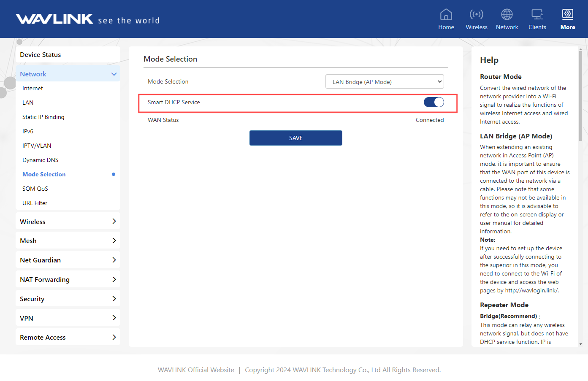Expand the Mesh sidebar section

[114, 240]
